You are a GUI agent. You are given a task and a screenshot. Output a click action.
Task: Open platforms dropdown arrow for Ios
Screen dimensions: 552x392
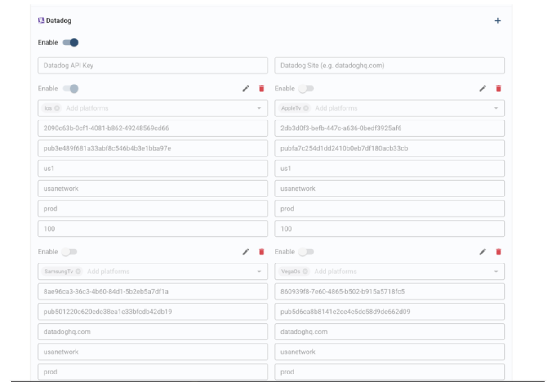[x=259, y=108]
